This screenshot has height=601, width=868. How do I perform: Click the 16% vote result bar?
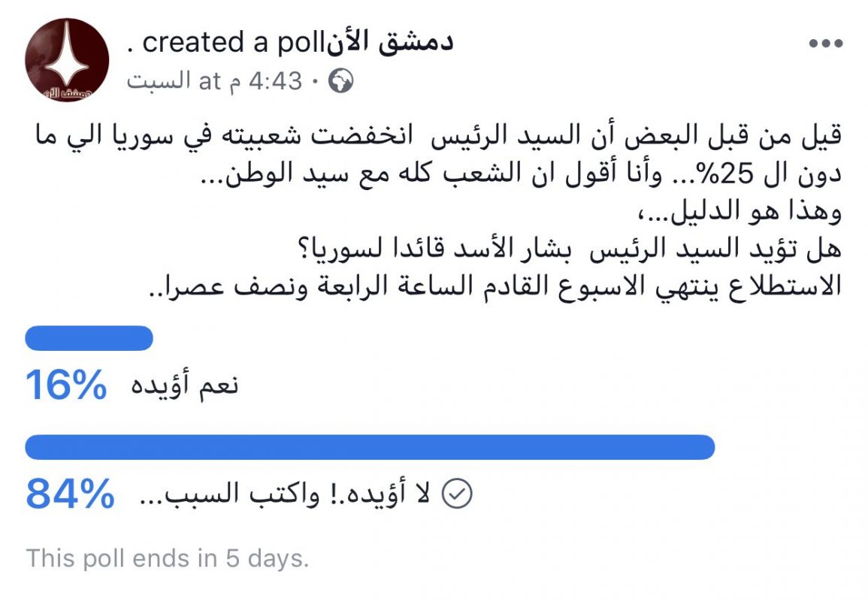coord(89,338)
